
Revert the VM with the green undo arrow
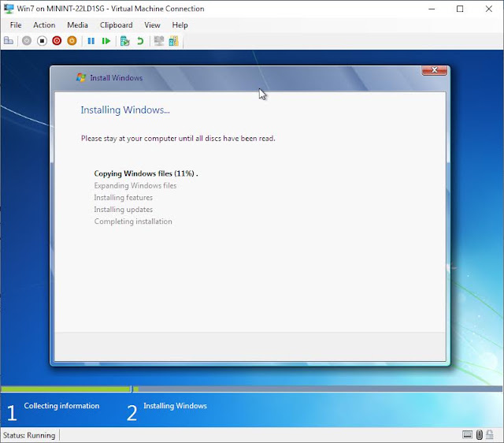pos(140,41)
